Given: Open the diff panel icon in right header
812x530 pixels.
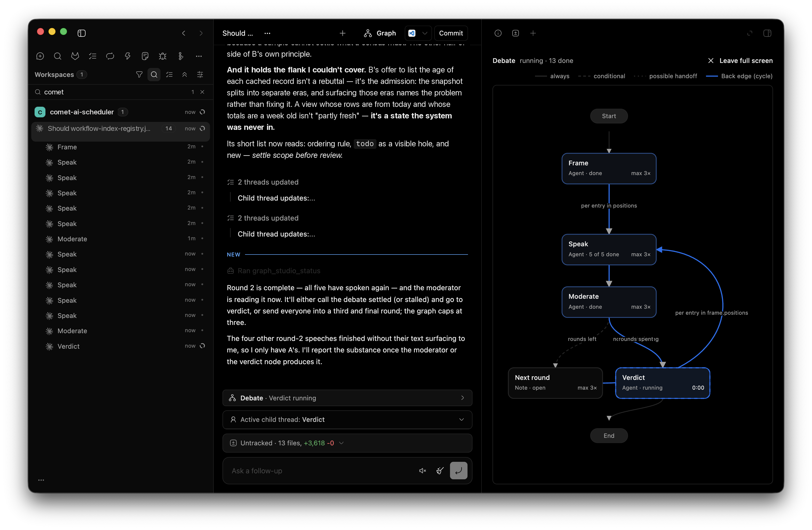Looking at the screenshot, I should tap(515, 33).
